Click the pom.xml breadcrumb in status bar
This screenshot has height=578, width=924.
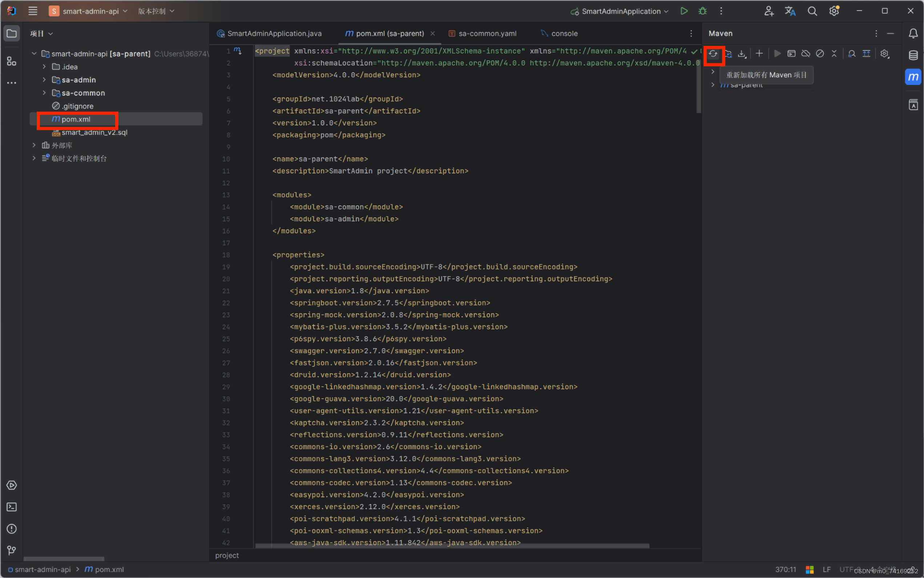point(109,569)
